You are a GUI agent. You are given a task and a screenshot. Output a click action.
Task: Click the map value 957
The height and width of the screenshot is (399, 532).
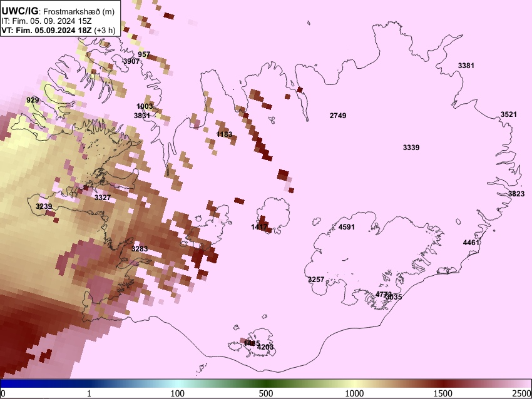144,54
